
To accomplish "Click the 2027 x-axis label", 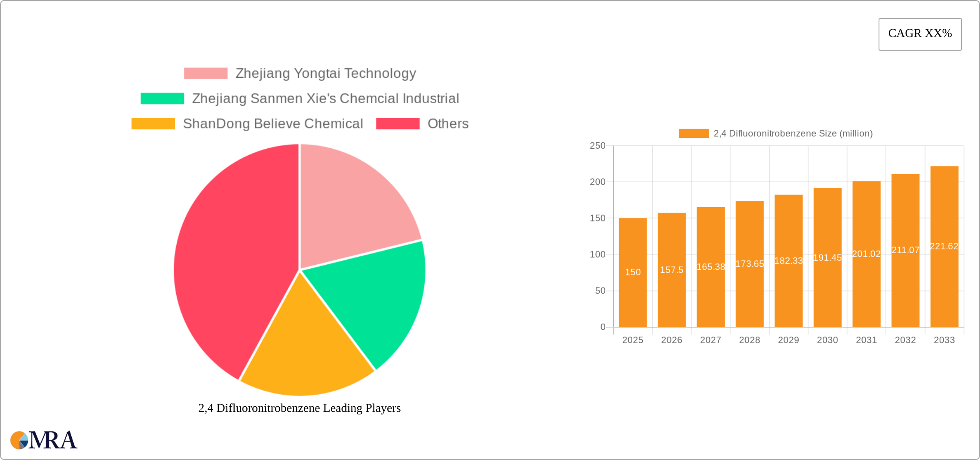I will (710, 340).
